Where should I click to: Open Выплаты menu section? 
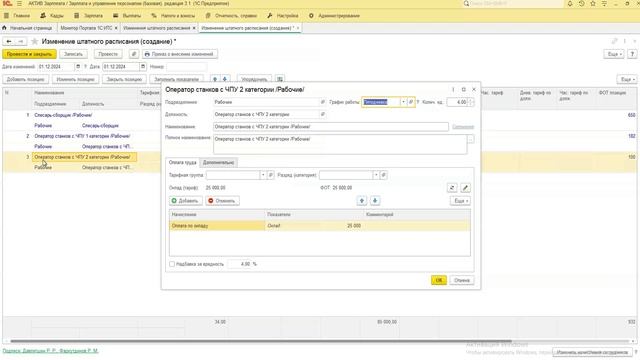pyautogui.click(x=127, y=16)
